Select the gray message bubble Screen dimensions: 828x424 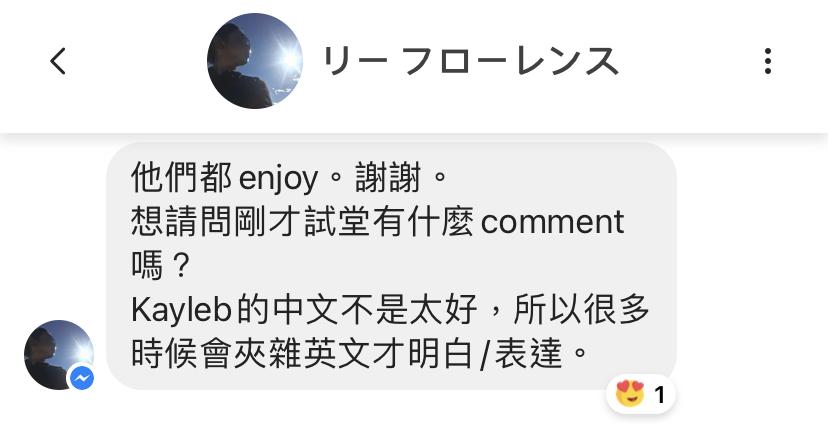click(x=391, y=266)
